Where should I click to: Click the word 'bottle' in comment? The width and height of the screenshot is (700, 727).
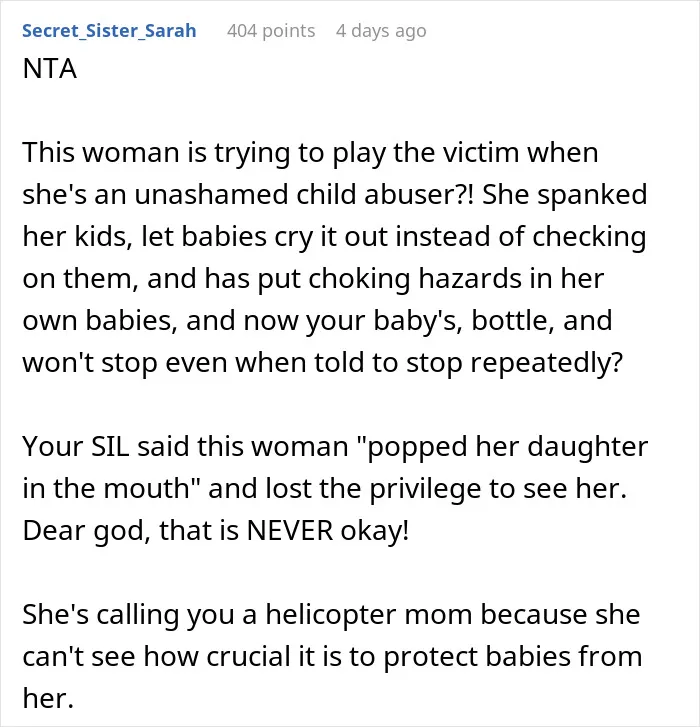pos(513,321)
